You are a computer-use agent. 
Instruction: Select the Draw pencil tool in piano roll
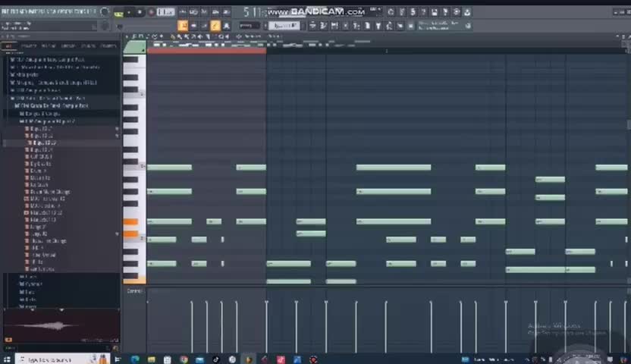pos(172,36)
